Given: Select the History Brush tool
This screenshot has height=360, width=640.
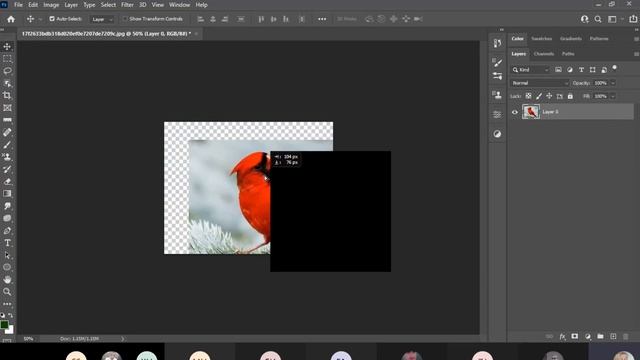Looking at the screenshot, I should coord(7,169).
